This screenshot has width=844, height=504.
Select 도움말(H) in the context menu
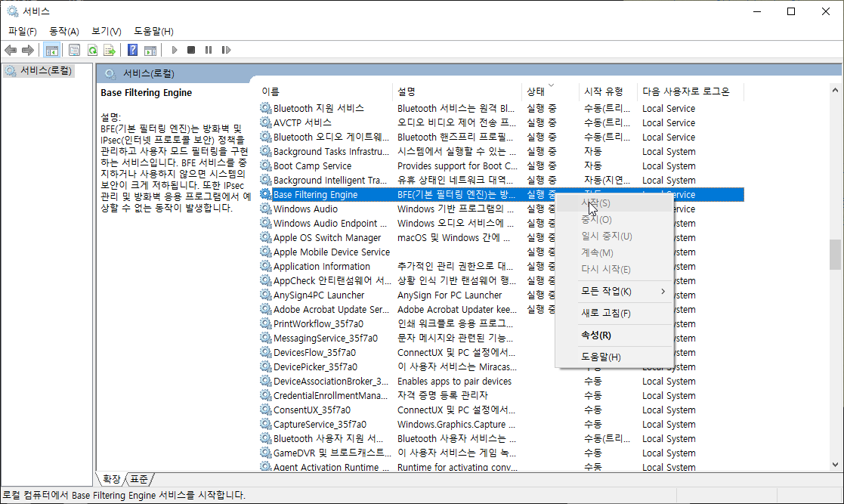coord(601,357)
